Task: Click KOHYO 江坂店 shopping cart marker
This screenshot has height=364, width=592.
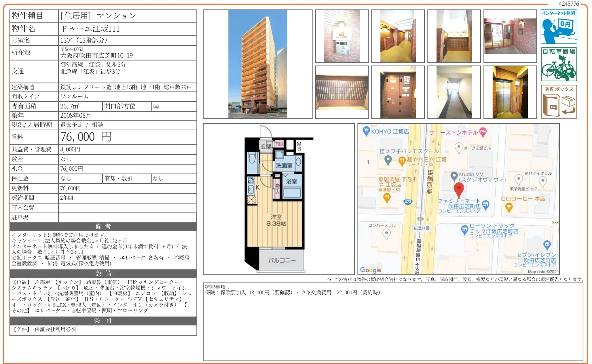Action: (366, 131)
